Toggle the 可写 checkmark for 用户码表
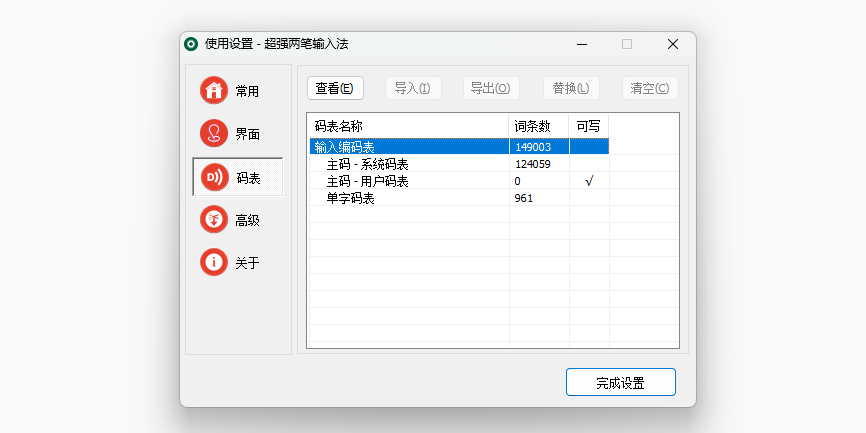The image size is (866, 433). (589, 181)
